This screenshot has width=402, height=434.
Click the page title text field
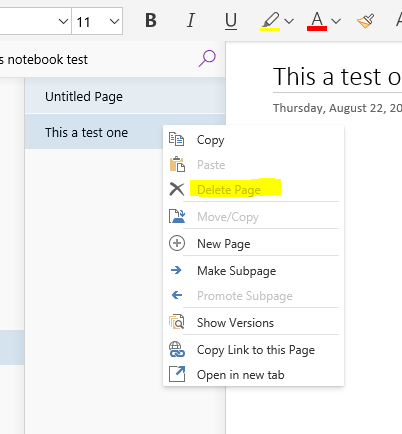(337, 77)
